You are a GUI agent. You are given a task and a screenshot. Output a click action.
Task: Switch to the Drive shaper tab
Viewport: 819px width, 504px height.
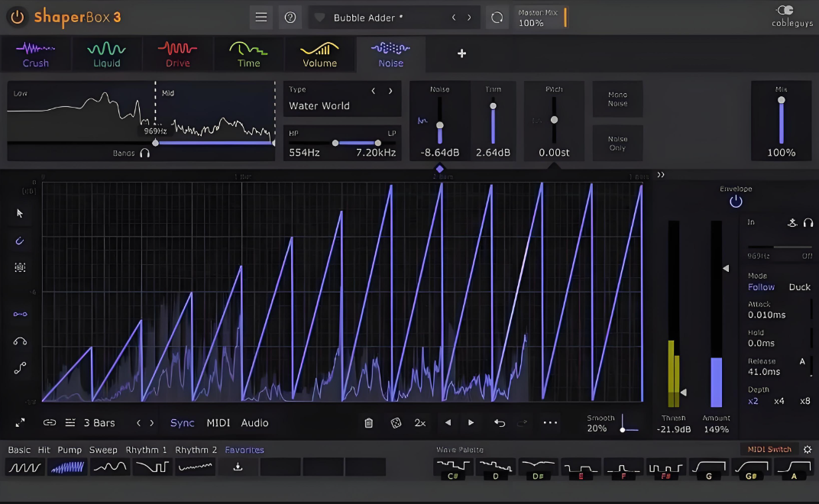point(177,54)
